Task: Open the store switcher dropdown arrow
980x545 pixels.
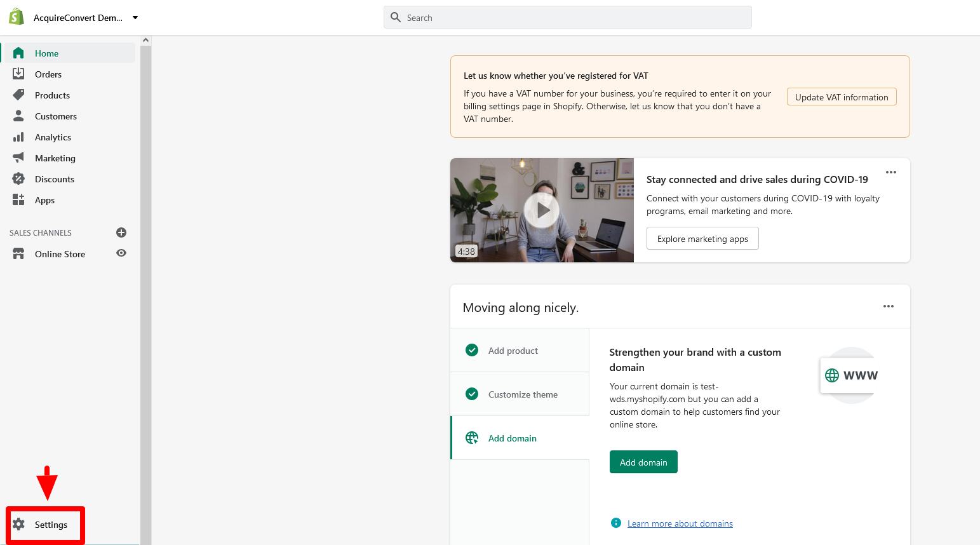Action: coord(135,18)
